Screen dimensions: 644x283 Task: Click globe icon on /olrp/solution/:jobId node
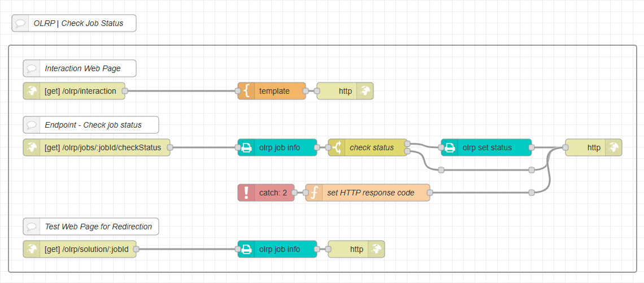coord(32,249)
